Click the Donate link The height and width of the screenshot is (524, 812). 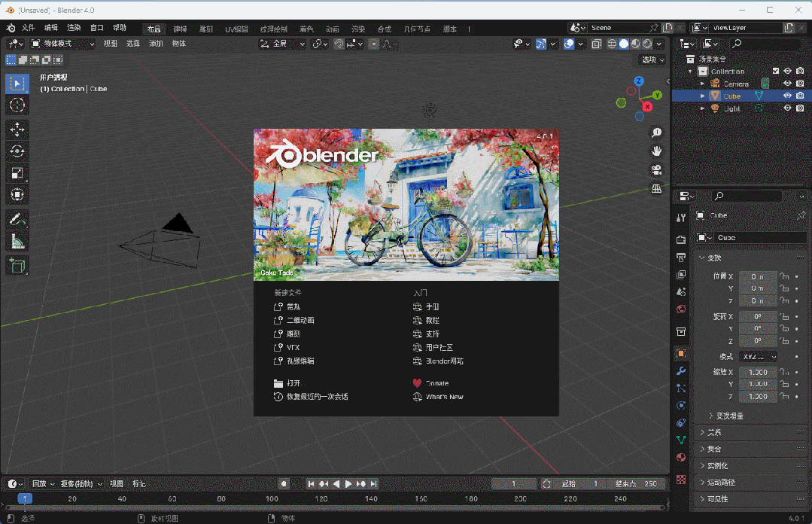pyautogui.click(x=431, y=383)
